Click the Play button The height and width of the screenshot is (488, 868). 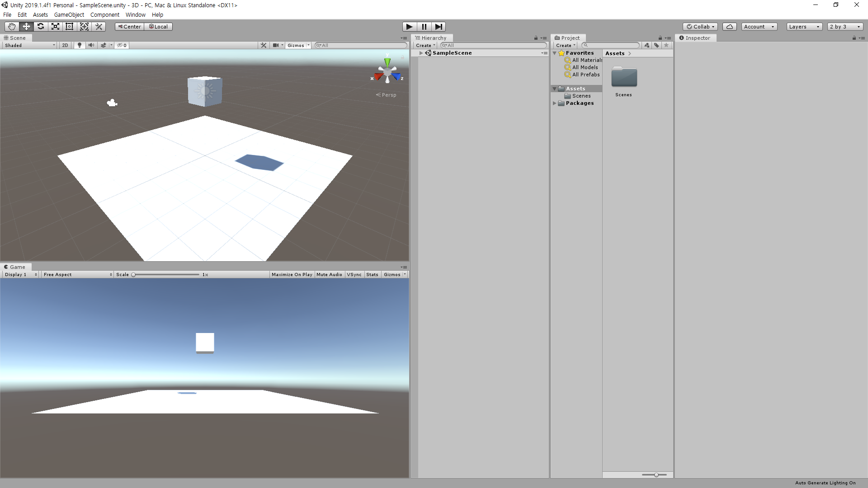[x=409, y=27]
